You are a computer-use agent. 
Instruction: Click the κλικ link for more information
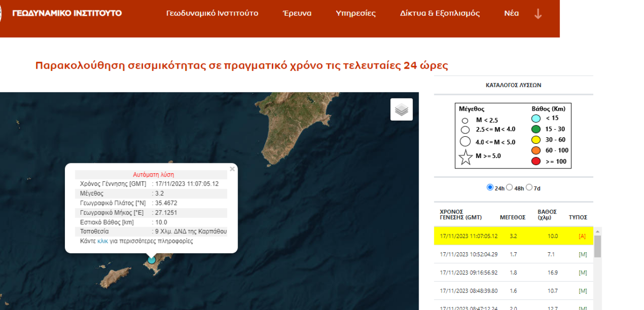tap(103, 241)
